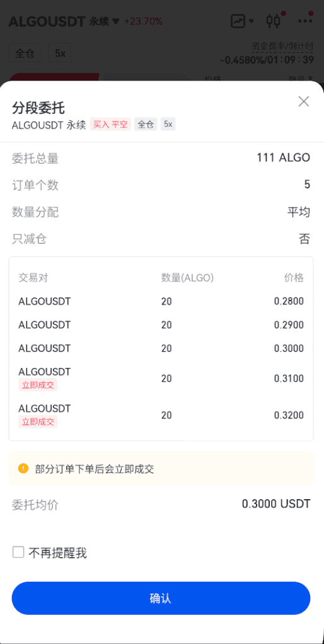The image size is (324, 644).
Task: Open the candlestick chart icon
Action: [x=273, y=21]
